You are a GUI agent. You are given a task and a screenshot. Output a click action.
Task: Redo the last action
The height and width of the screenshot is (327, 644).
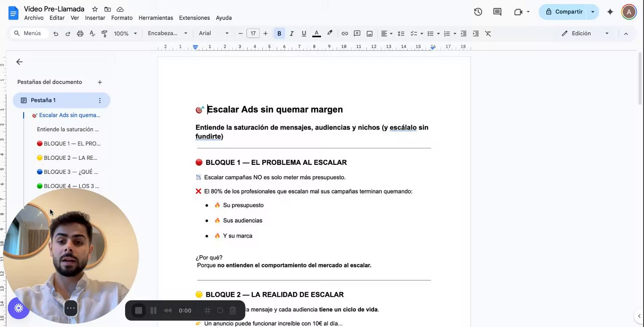tap(68, 34)
